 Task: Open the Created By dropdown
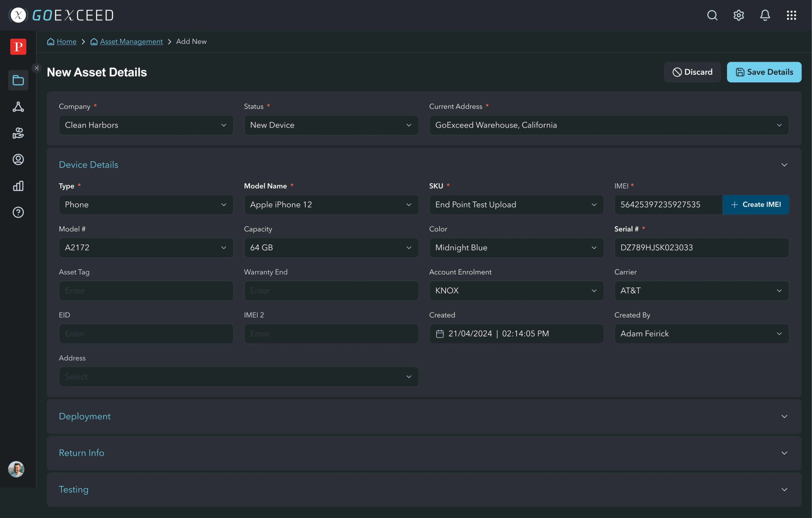click(701, 334)
